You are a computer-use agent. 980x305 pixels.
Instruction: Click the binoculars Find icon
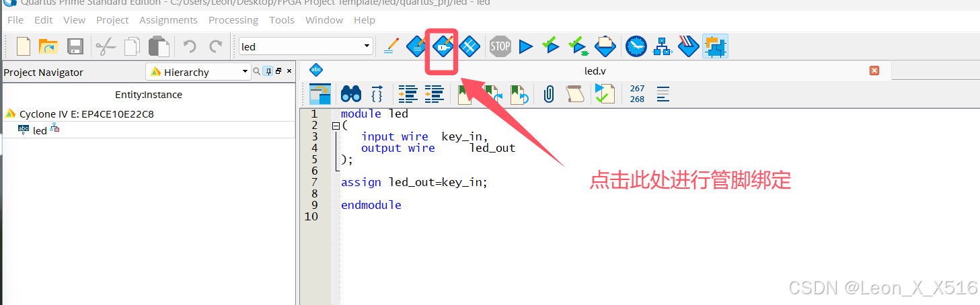click(351, 93)
